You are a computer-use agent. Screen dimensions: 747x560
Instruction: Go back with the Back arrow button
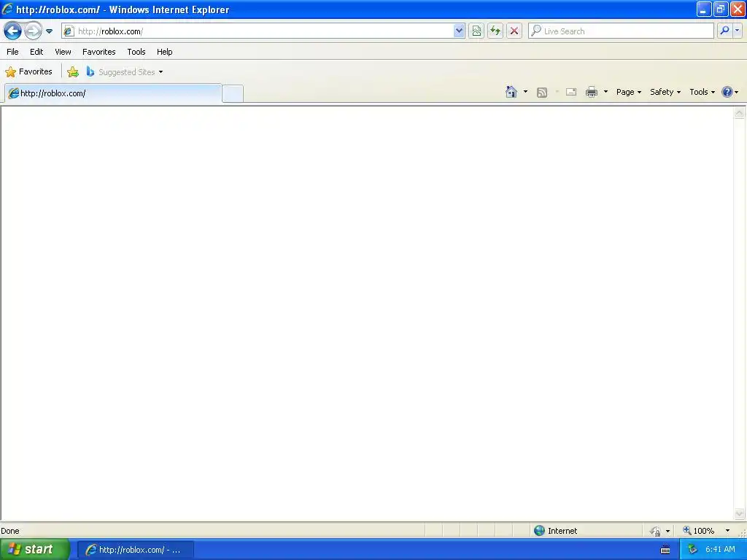(x=13, y=31)
